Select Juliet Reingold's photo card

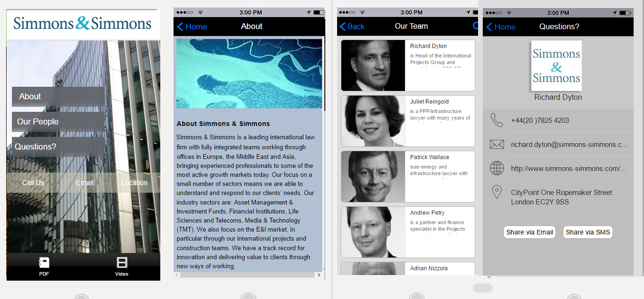[373, 121]
